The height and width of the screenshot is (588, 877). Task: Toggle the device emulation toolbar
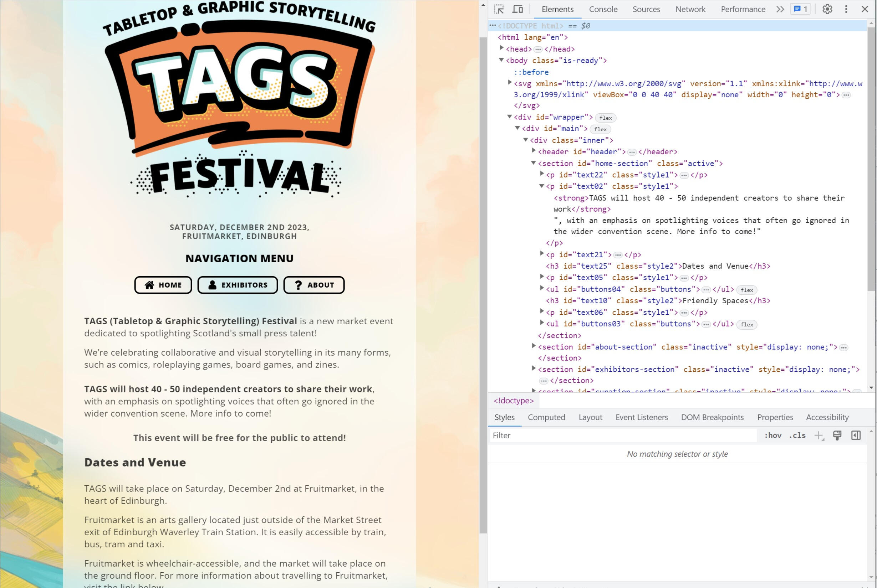click(x=518, y=9)
